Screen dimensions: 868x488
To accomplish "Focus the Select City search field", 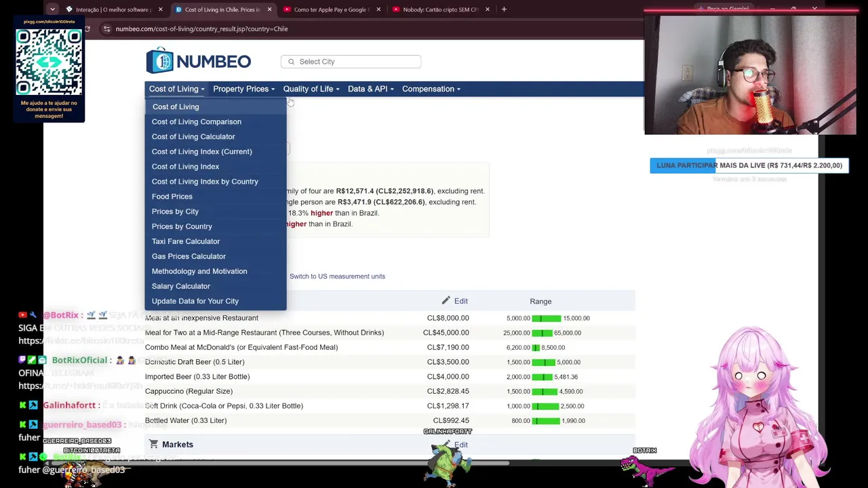I will [351, 62].
